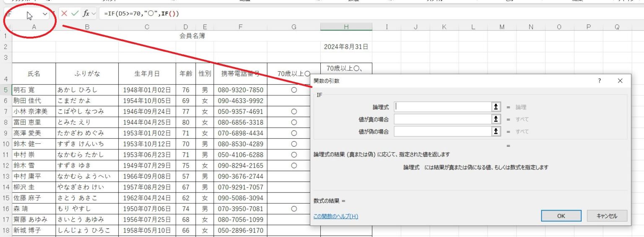Close the 関数の引数 dialog with X
Screen dimensions: 644x237
[x=620, y=81]
